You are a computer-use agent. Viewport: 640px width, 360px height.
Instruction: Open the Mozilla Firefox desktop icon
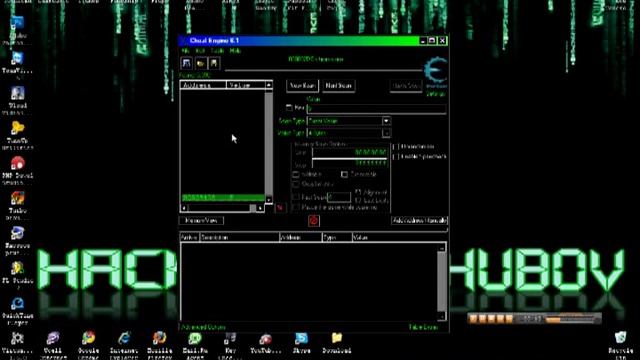point(159,339)
